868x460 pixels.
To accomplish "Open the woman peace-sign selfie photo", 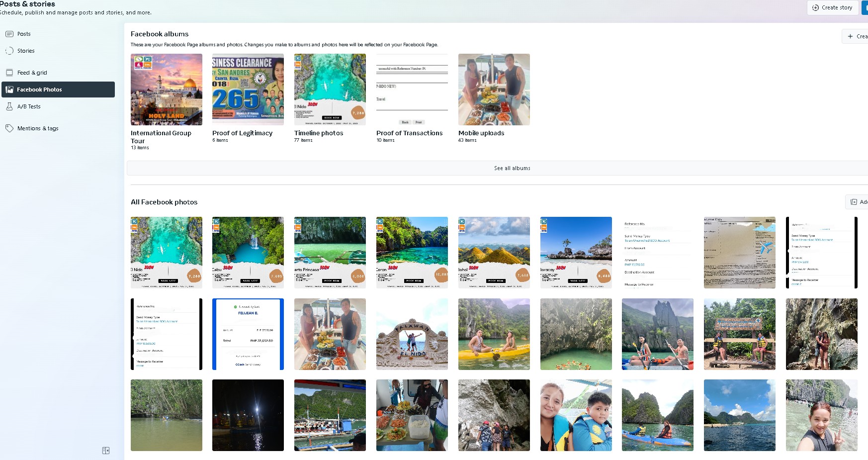I will tap(822, 415).
